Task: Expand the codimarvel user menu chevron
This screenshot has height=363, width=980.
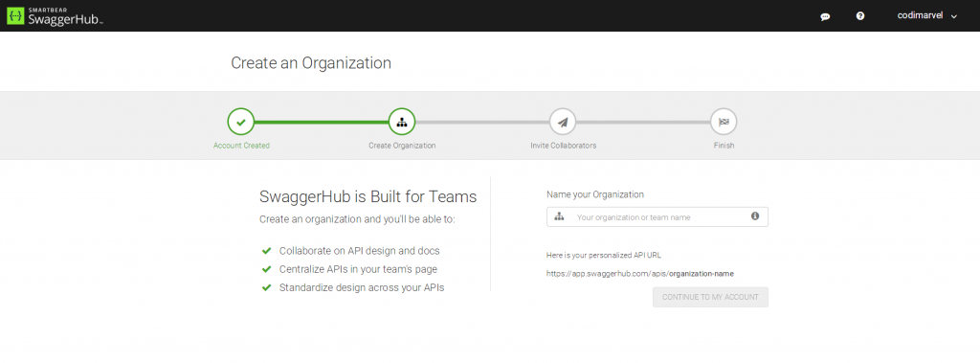Action: (954, 17)
